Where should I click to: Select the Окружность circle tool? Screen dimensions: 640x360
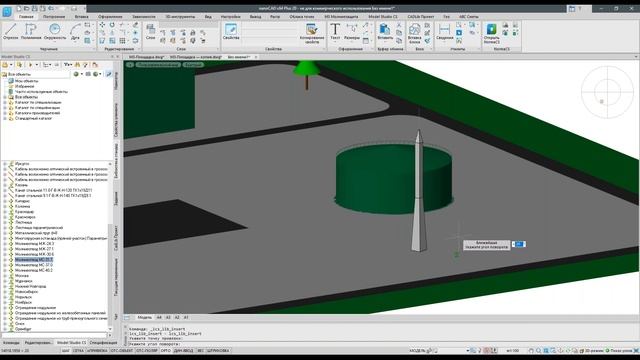55,31
